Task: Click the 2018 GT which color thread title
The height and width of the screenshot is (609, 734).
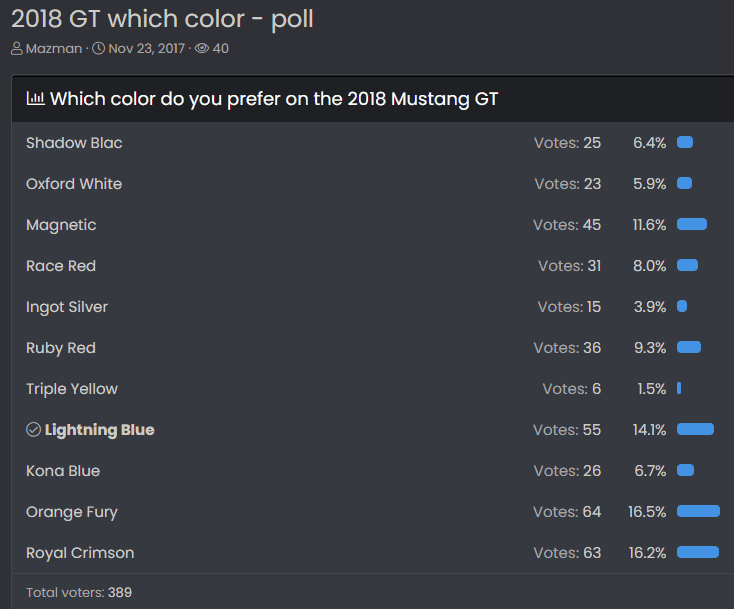Action: click(162, 20)
